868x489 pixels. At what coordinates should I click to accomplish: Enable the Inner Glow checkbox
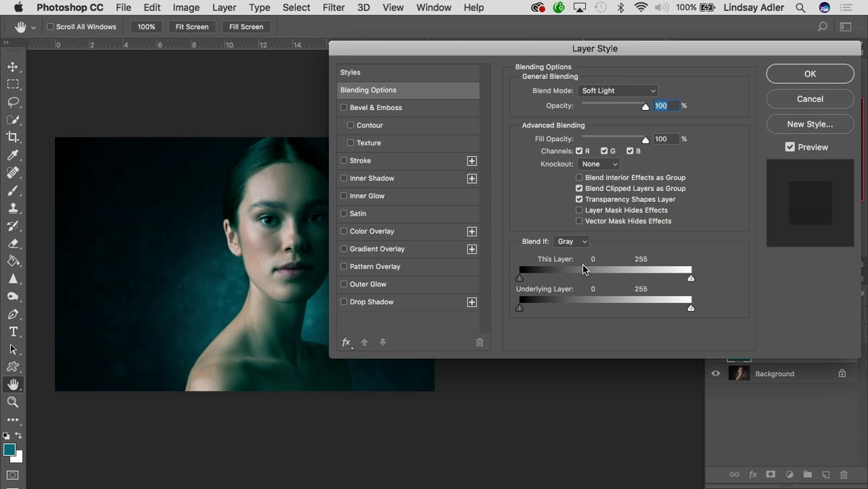click(344, 196)
